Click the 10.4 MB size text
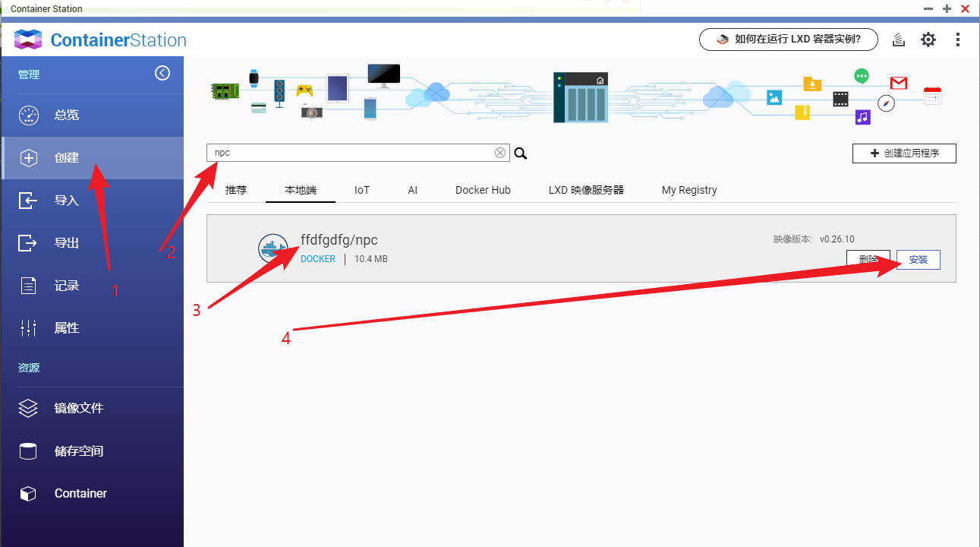Viewport: 980px width, 547px height. point(371,259)
